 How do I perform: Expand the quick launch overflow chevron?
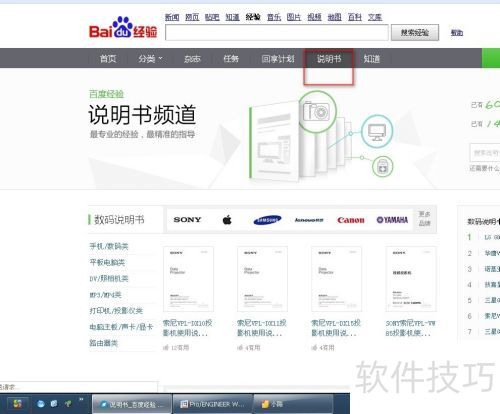[81, 399]
